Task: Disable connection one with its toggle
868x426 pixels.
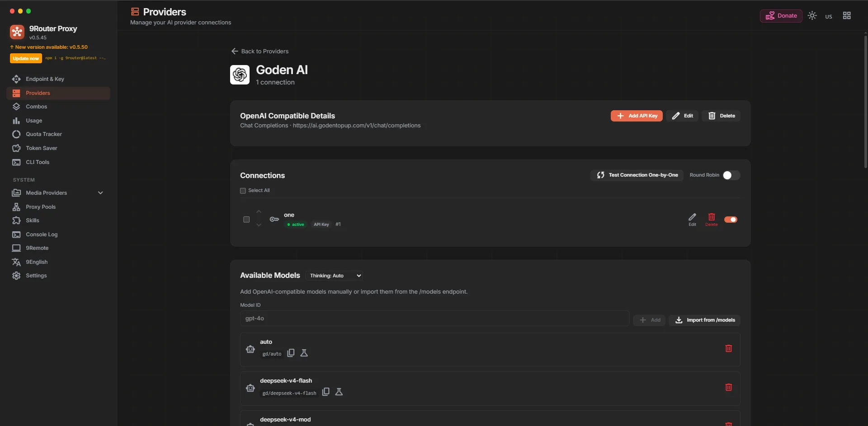Action: click(x=731, y=220)
